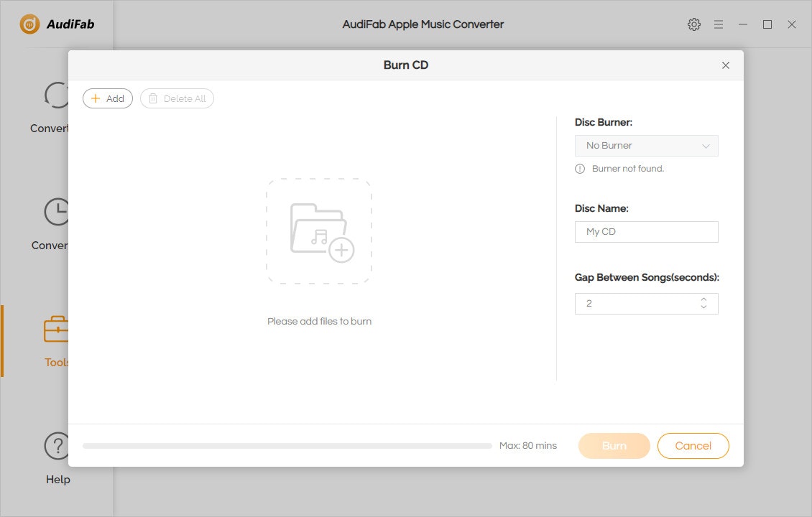The image size is (812, 517).
Task: Click the Burn button
Action: tap(614, 446)
